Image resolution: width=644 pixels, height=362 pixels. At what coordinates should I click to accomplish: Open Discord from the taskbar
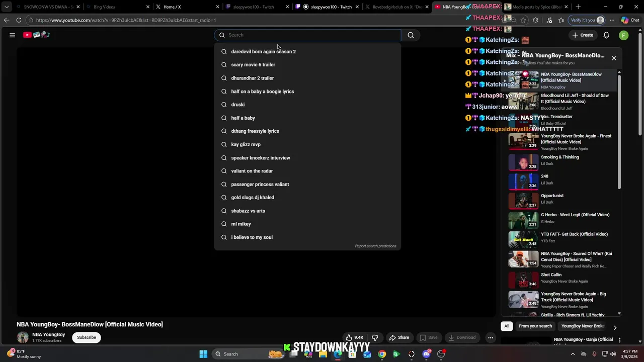(426, 354)
